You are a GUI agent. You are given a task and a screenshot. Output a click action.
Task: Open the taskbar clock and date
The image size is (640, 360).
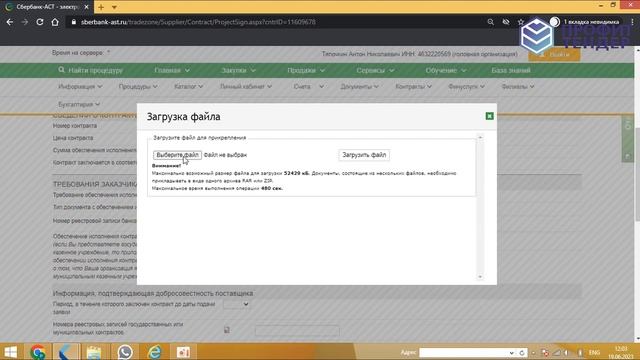621,352
